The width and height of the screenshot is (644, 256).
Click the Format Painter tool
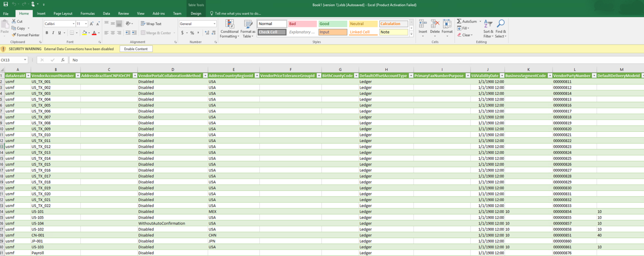click(25, 35)
